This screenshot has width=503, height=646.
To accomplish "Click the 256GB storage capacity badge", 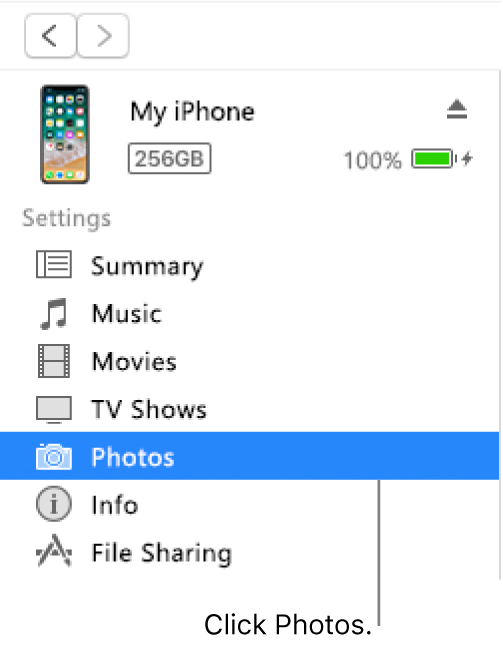I will click(170, 159).
